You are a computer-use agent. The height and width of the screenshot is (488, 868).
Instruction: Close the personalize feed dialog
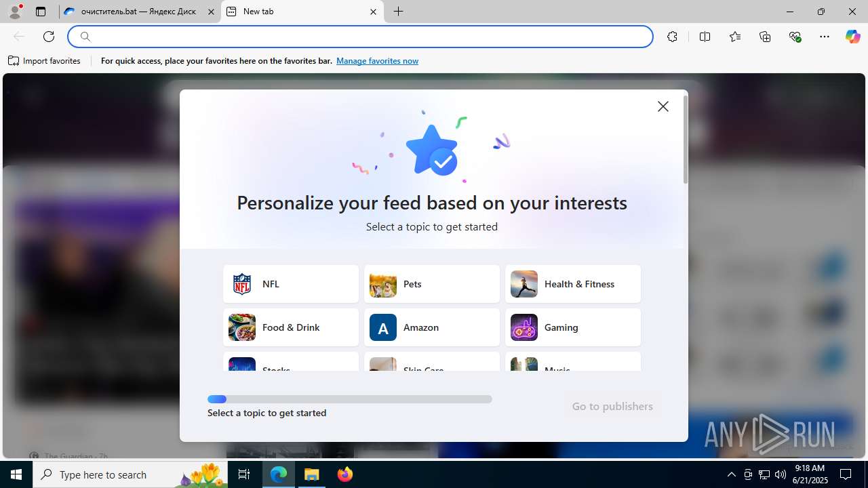coord(663,106)
